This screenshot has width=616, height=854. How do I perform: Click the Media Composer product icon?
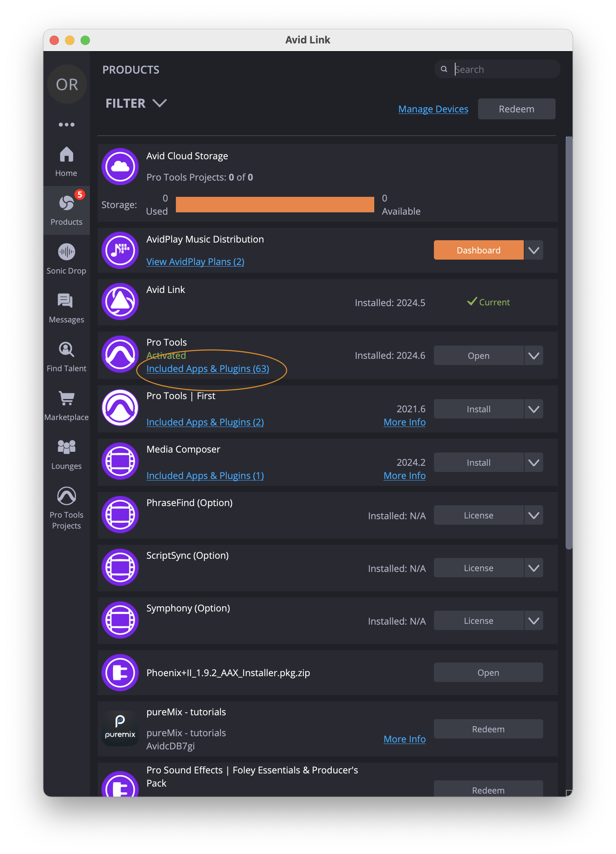[120, 461]
